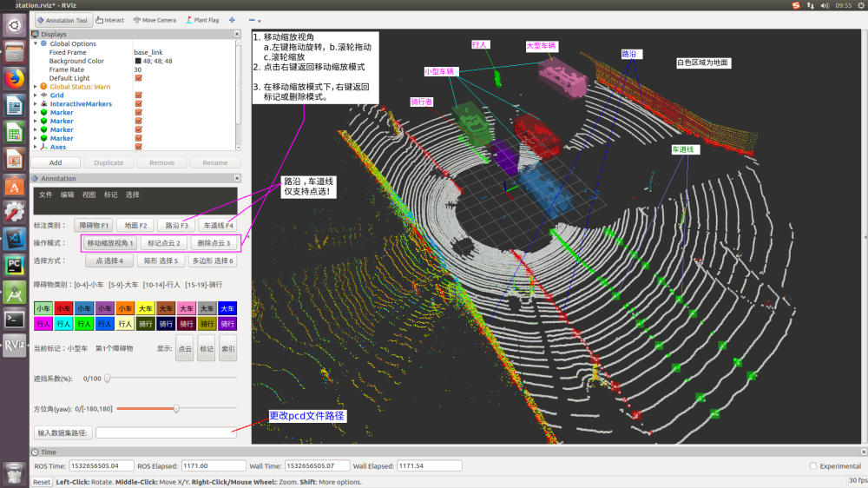Select the Annotation Tool in toolbar

(x=62, y=20)
